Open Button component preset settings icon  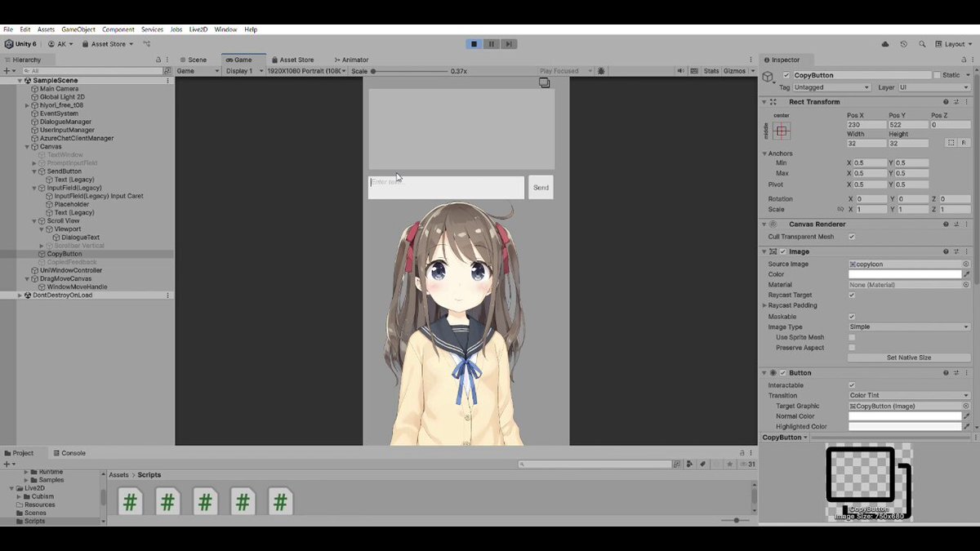pos(956,372)
